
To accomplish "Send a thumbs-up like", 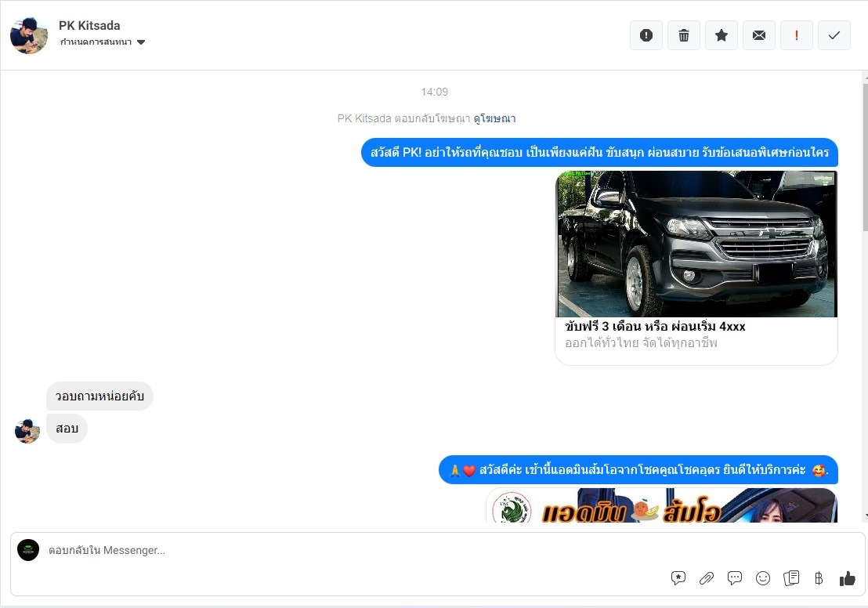I will coord(847,578).
